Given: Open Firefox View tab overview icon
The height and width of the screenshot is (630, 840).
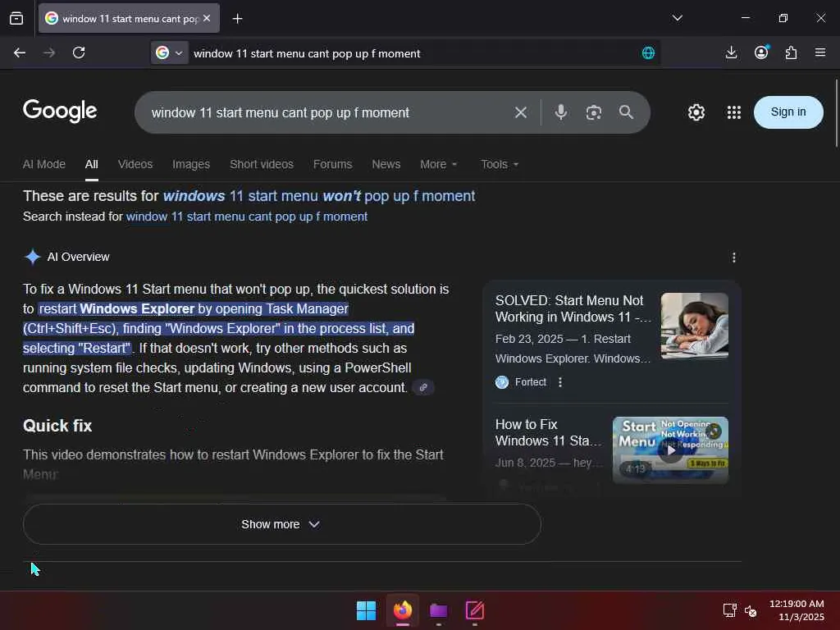Looking at the screenshot, I should coord(16,18).
